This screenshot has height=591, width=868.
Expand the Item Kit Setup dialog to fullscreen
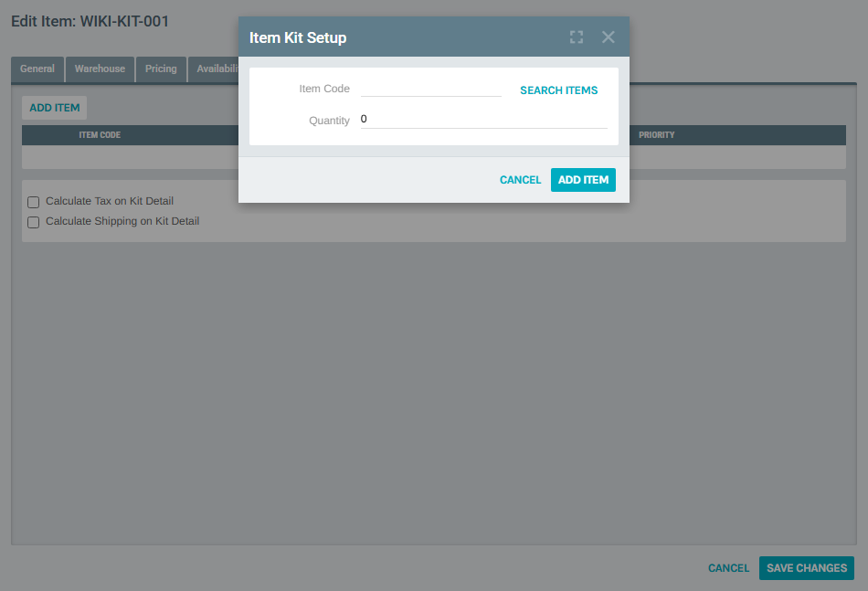(x=576, y=37)
